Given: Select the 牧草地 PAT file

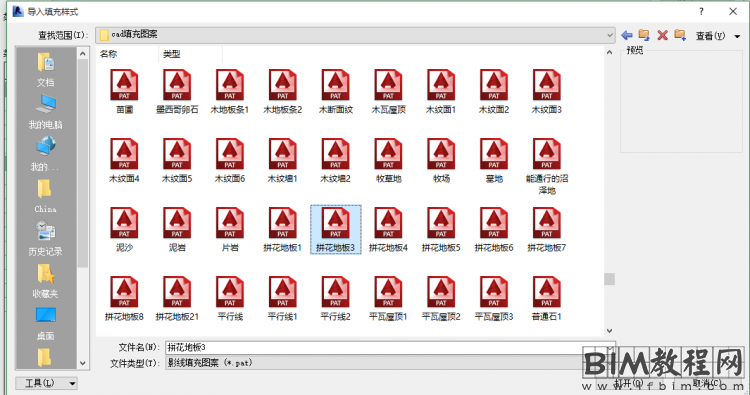Looking at the screenshot, I should 388,161.
